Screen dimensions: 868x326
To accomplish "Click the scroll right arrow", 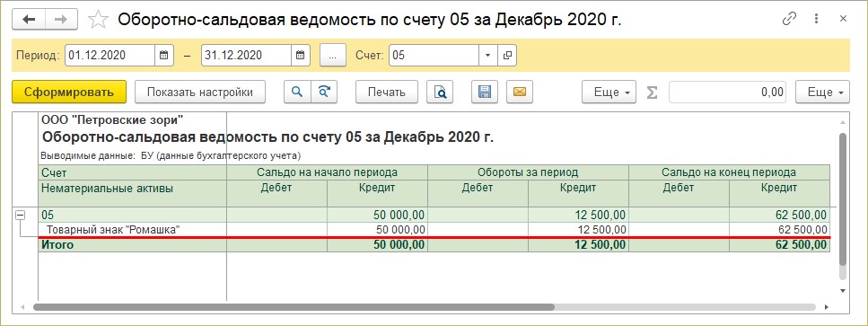I will point(827,306).
